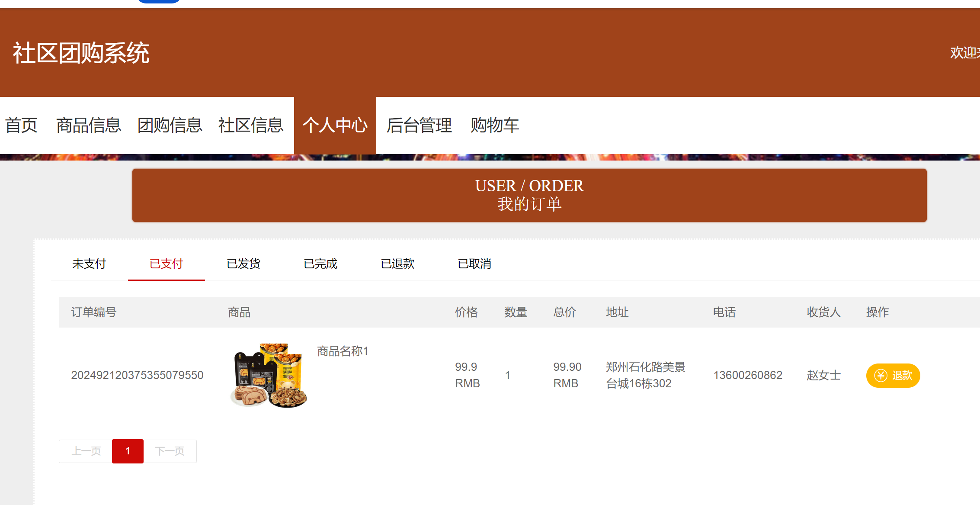View the 已退款 refunded orders tab
980x505 pixels.
(397, 264)
